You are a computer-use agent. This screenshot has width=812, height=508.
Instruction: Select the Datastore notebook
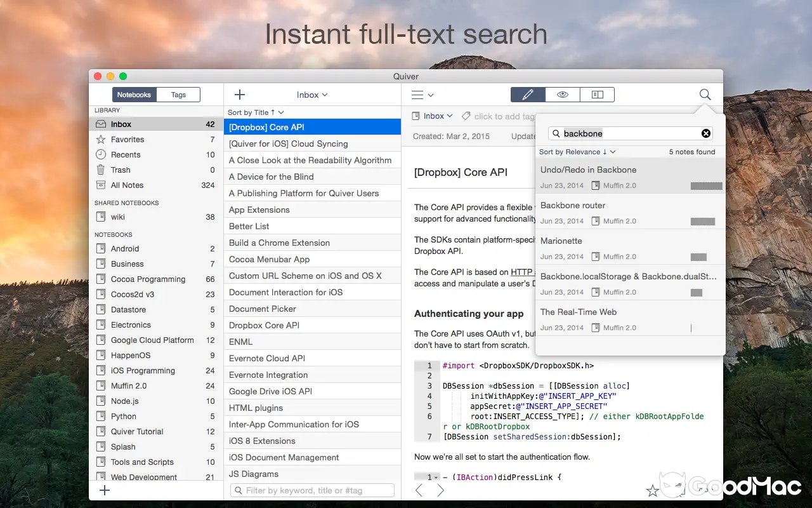point(156,310)
